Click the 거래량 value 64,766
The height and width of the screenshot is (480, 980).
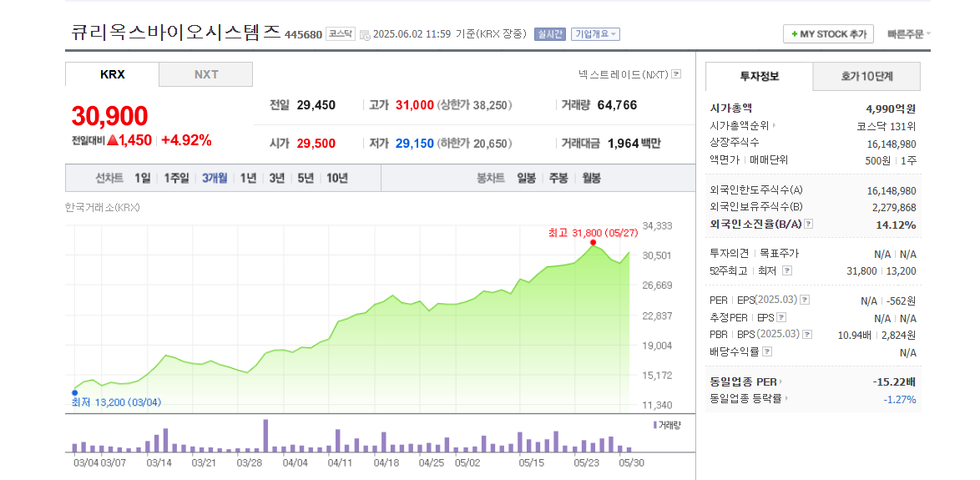[x=618, y=105]
